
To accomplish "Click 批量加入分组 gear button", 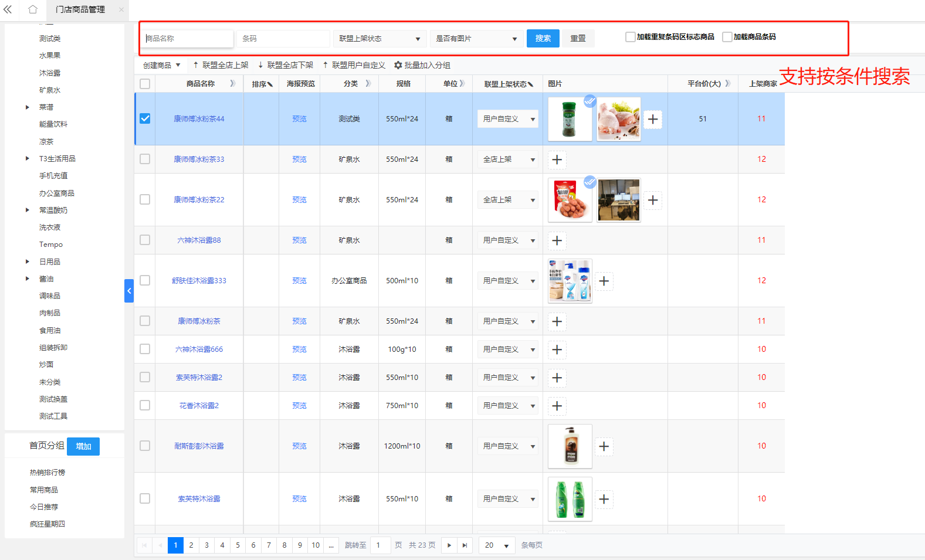I will tap(422, 65).
